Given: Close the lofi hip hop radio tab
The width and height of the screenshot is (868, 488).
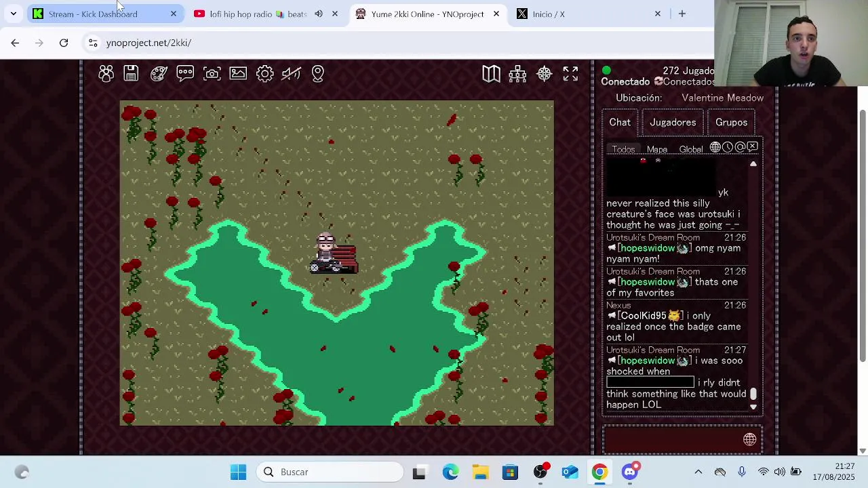Looking at the screenshot, I should (334, 14).
